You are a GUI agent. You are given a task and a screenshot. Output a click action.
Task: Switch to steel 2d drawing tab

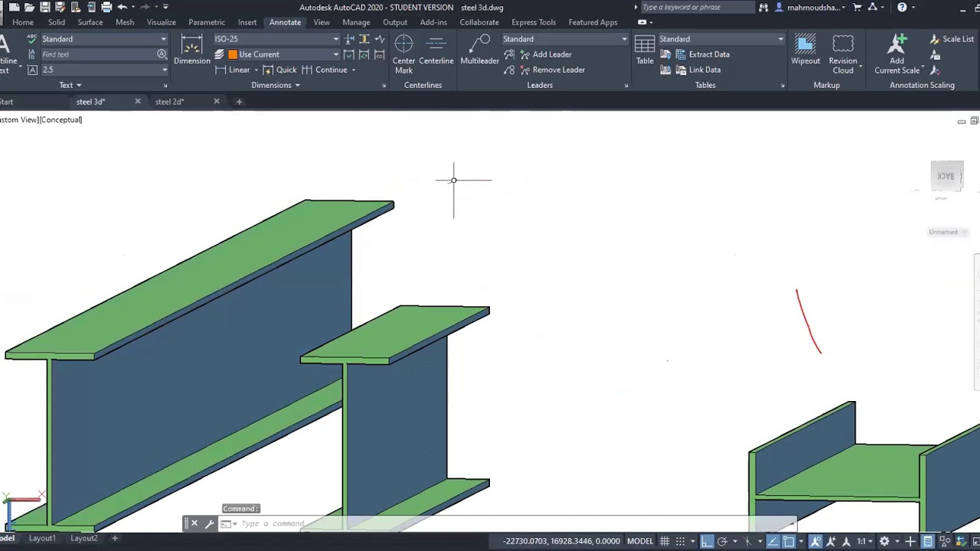(169, 101)
